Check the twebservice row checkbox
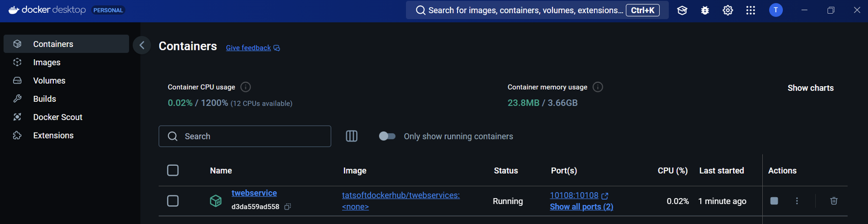Image resolution: width=868 pixels, height=224 pixels. point(173,201)
